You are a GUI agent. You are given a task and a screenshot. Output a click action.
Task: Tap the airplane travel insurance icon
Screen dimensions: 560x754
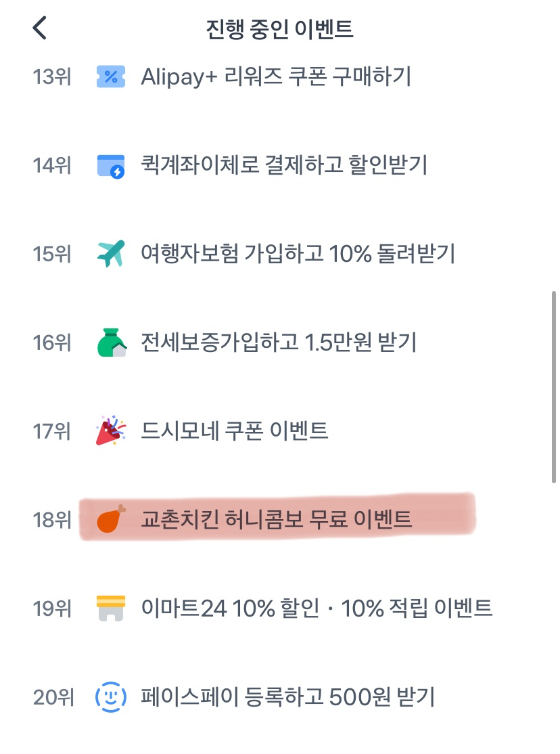(x=111, y=254)
